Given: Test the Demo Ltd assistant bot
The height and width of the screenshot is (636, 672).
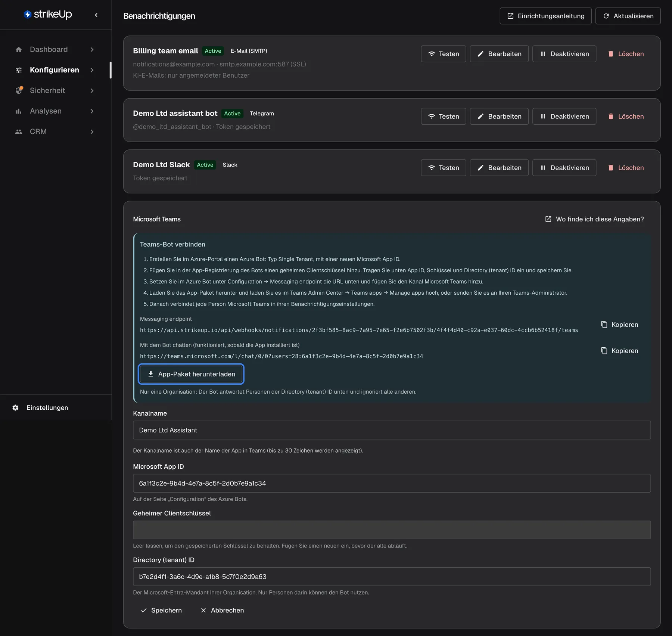Looking at the screenshot, I should 443,117.
